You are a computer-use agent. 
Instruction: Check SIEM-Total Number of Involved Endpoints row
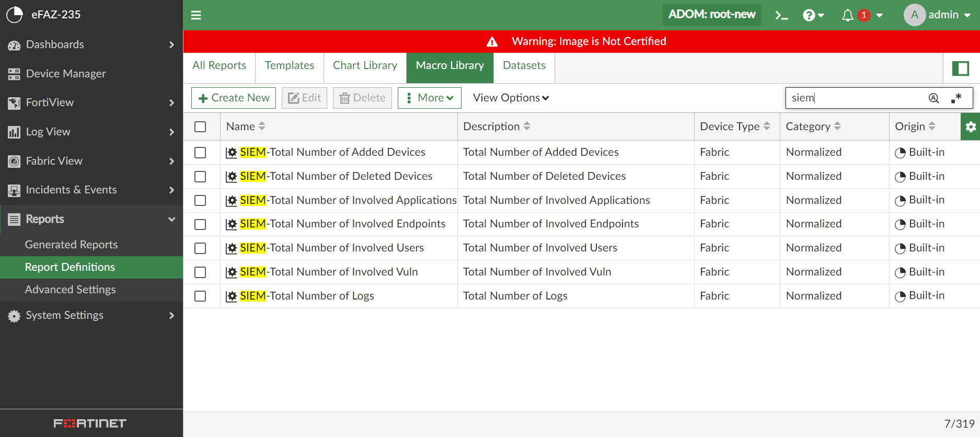[200, 225]
